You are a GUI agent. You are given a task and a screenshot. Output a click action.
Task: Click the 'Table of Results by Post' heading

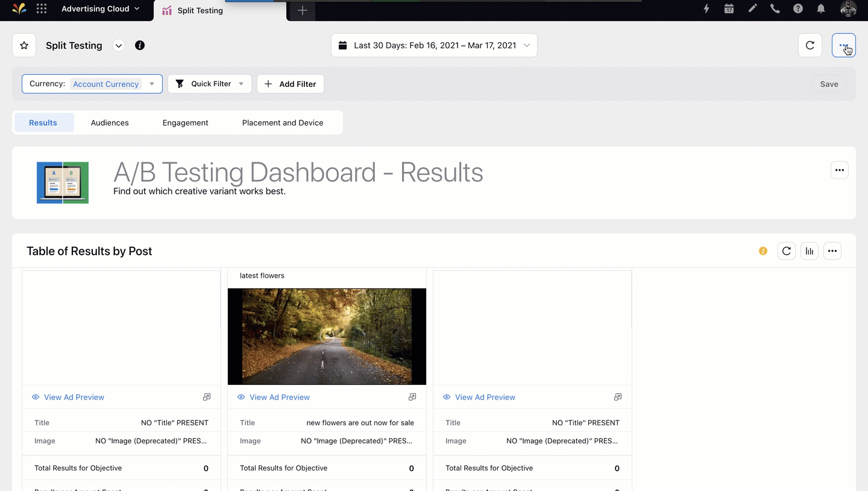click(x=89, y=251)
